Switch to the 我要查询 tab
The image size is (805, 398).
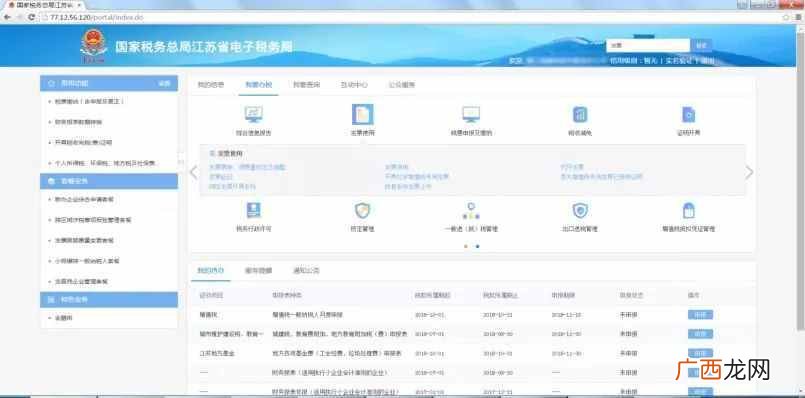click(x=306, y=85)
